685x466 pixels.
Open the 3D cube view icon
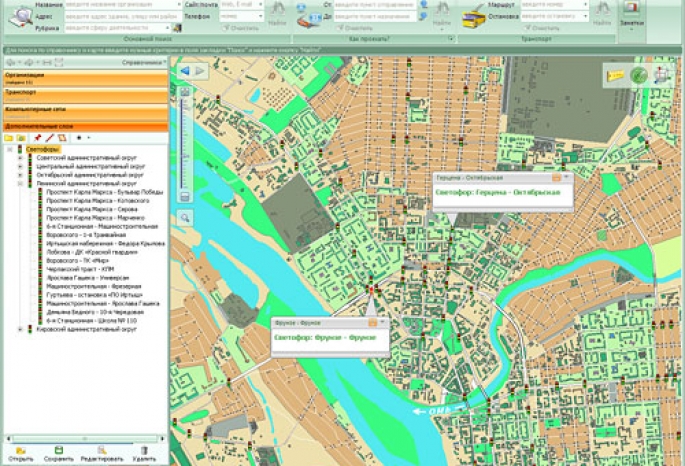coord(661,75)
